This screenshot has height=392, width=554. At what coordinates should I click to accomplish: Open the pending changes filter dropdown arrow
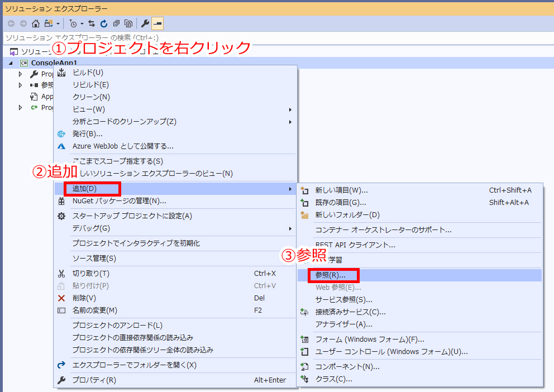click(x=82, y=23)
